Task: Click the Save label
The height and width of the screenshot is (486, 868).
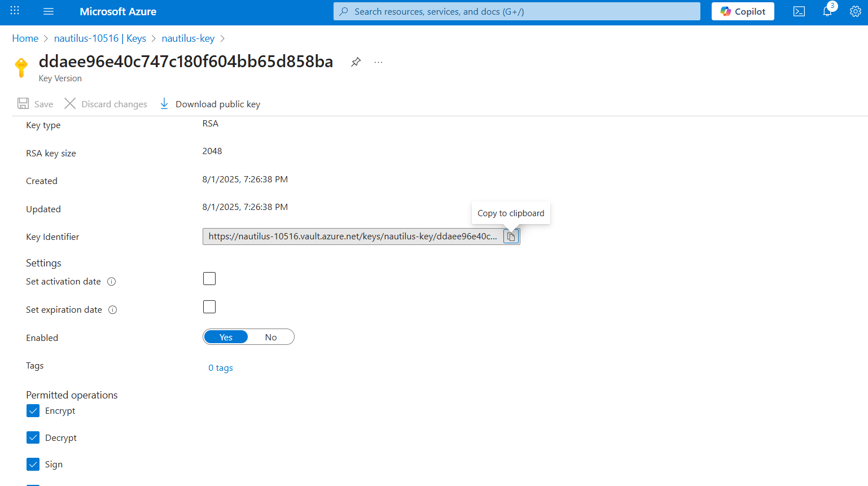Action: tap(43, 104)
